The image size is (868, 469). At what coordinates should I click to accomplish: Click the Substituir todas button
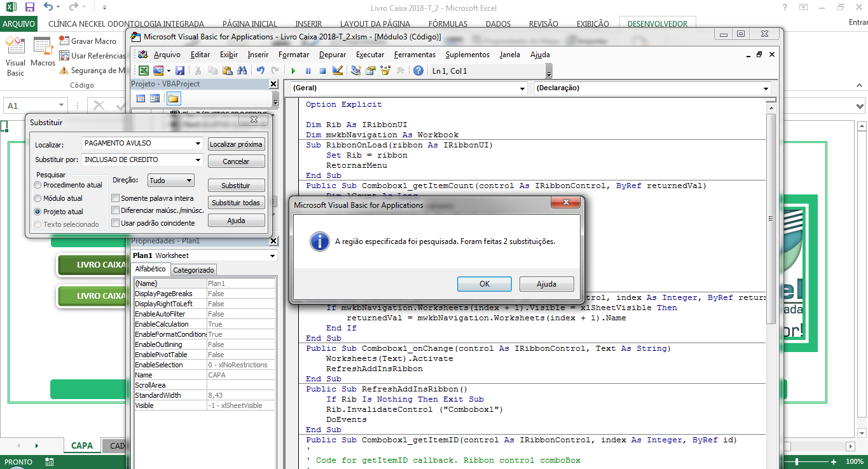pyautogui.click(x=236, y=203)
